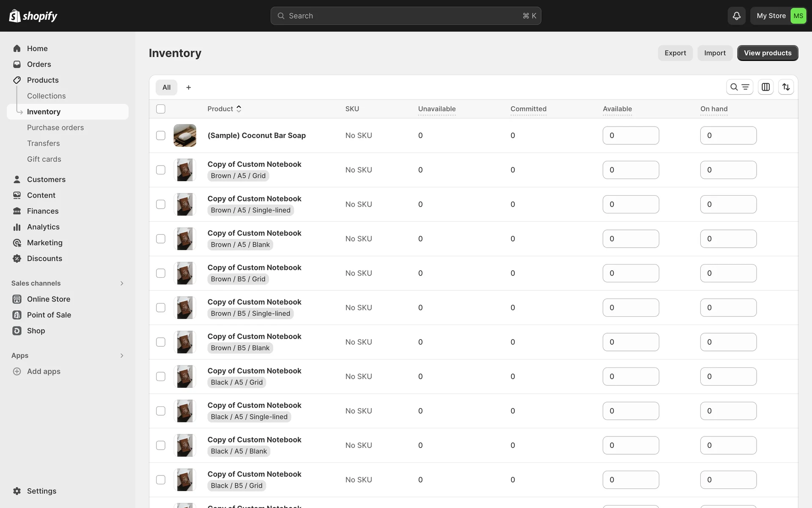Screen dimensions: 812x508
Task: Tick the select-all products checkbox
Action: point(161,109)
